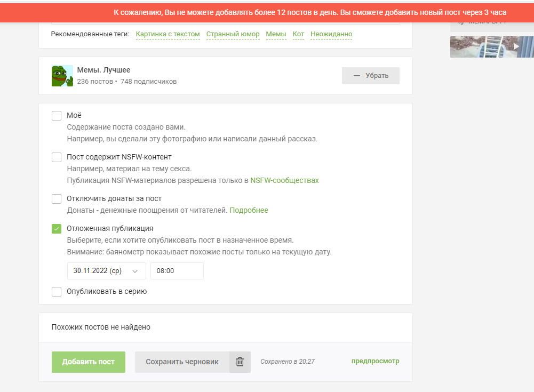Click "Сохранено в 20:27" status text
Screen dimensions: 534x392
coord(288,362)
